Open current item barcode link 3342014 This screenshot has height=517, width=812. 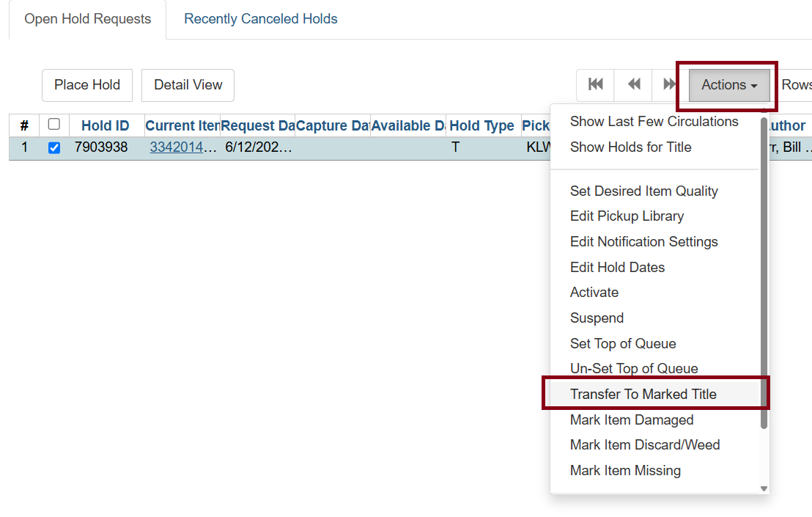point(183,148)
